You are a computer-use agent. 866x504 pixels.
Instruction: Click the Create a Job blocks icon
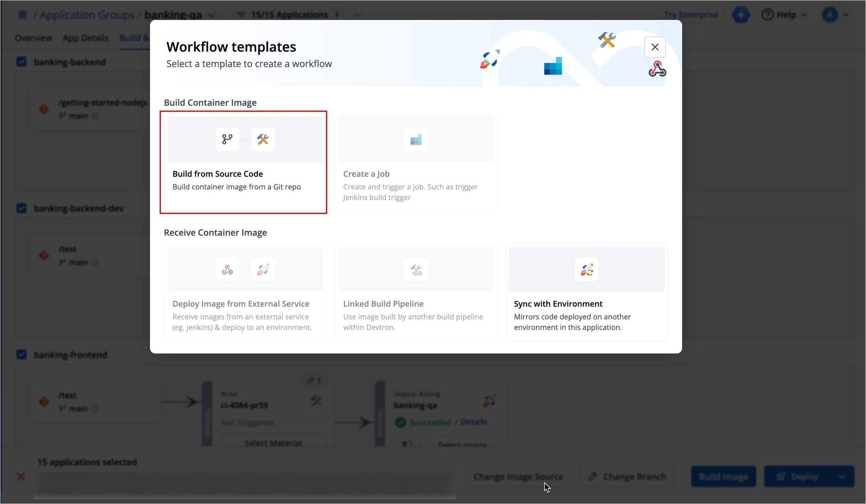(x=416, y=139)
